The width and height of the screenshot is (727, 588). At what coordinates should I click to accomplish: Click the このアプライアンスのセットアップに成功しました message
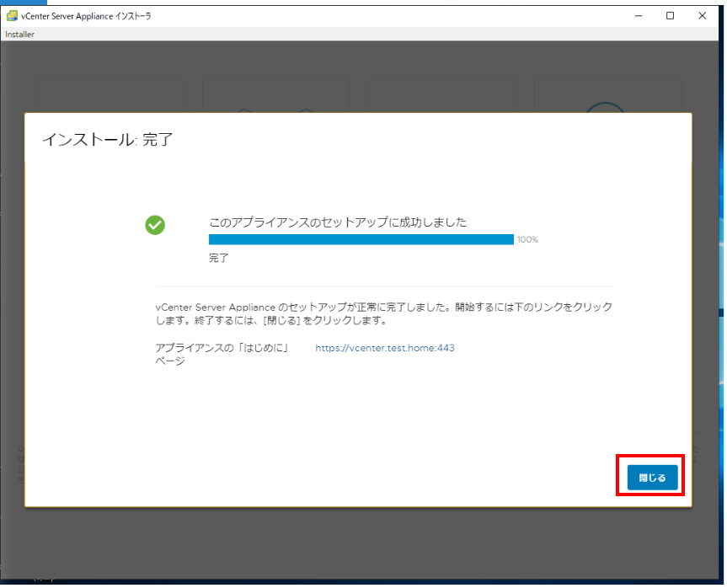(x=338, y=222)
